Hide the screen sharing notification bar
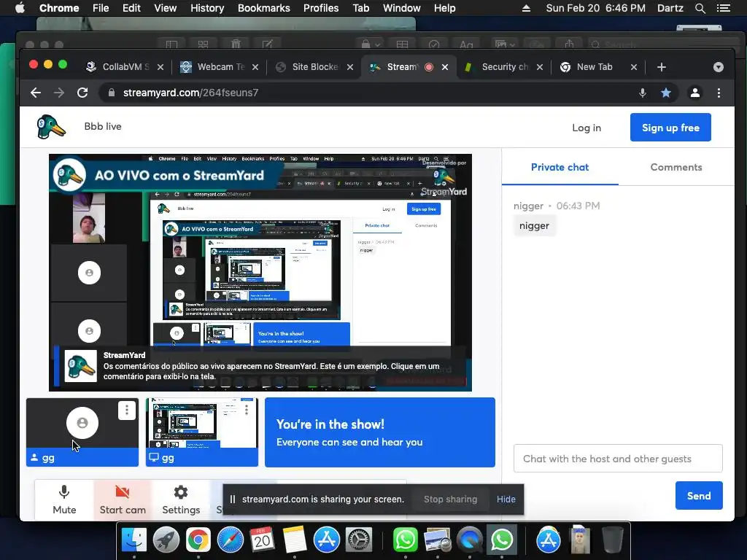Viewport: 747px width, 560px height. coord(506,499)
